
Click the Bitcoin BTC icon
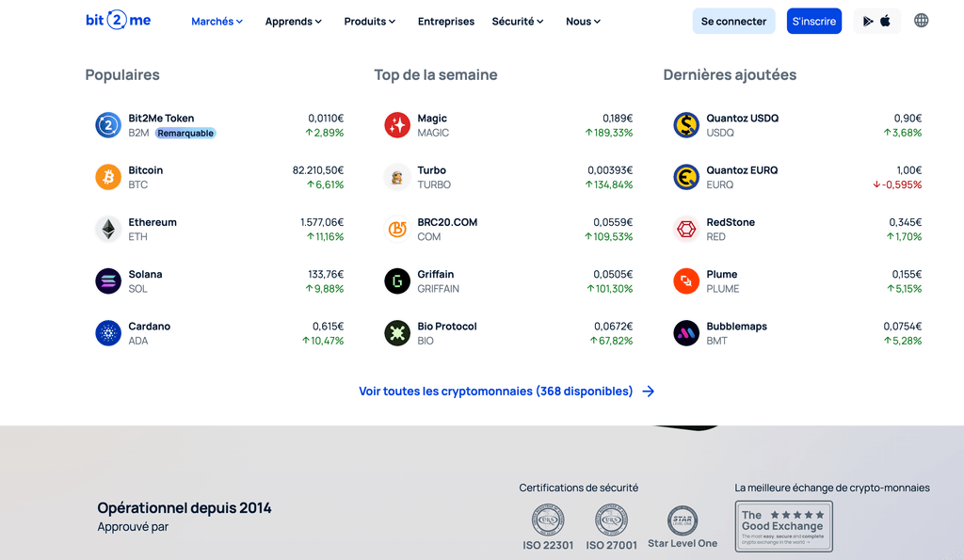107,177
